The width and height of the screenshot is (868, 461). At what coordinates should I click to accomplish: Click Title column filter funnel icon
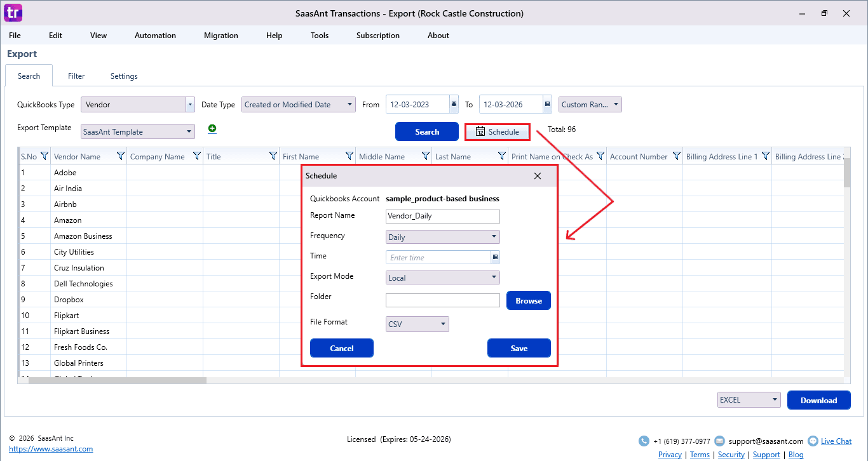pos(273,156)
